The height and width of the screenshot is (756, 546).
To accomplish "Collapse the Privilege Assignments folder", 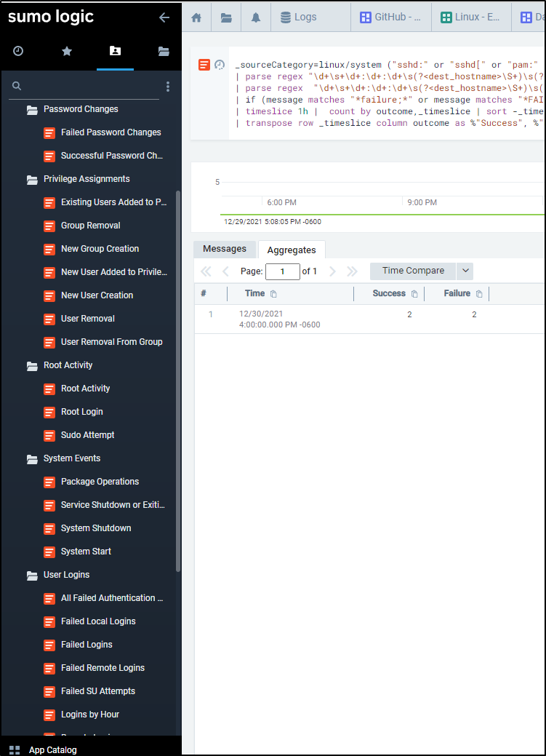I will point(32,180).
